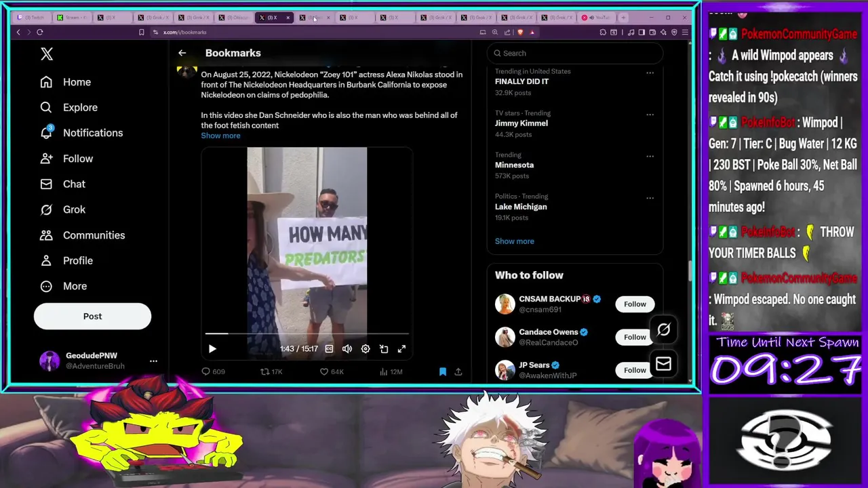
Task: Click the X Search field
Action: [575, 53]
